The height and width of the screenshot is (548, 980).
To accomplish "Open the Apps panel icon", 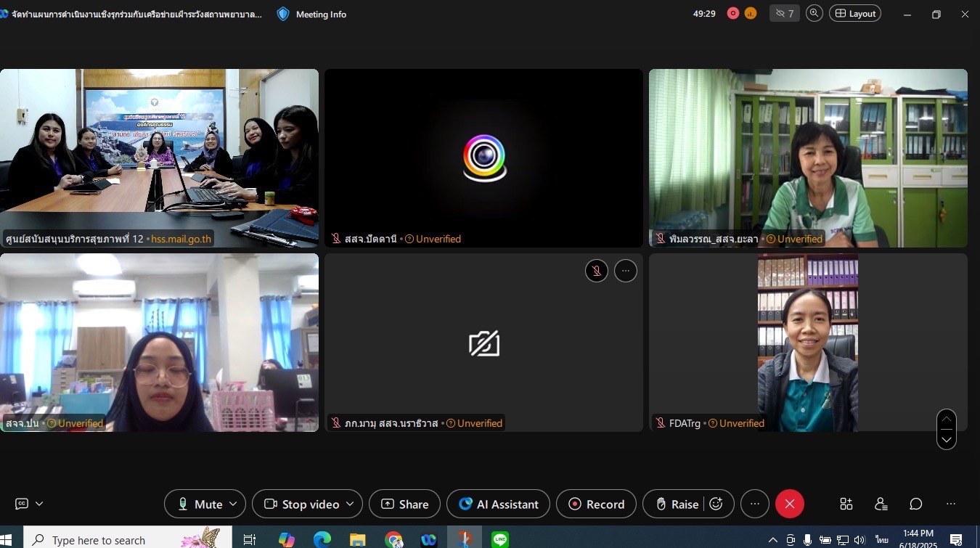I will pos(846,504).
